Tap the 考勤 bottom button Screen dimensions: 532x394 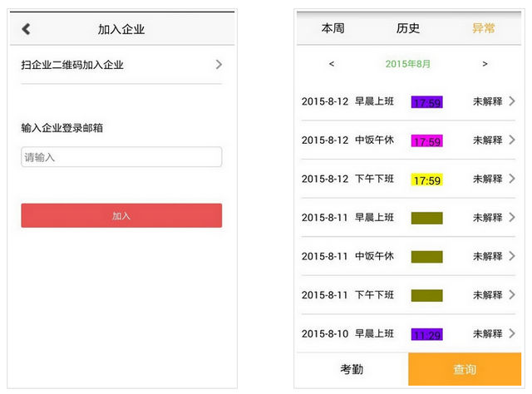[x=352, y=370]
